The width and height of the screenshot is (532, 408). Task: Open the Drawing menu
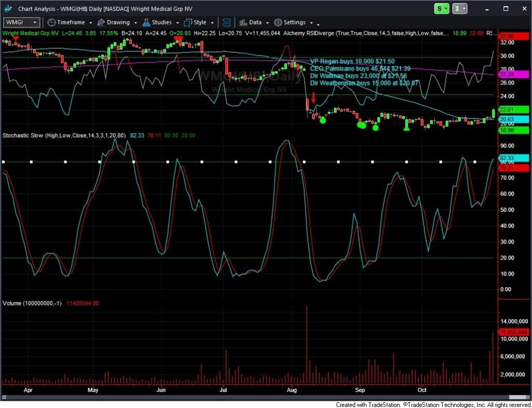[118, 22]
